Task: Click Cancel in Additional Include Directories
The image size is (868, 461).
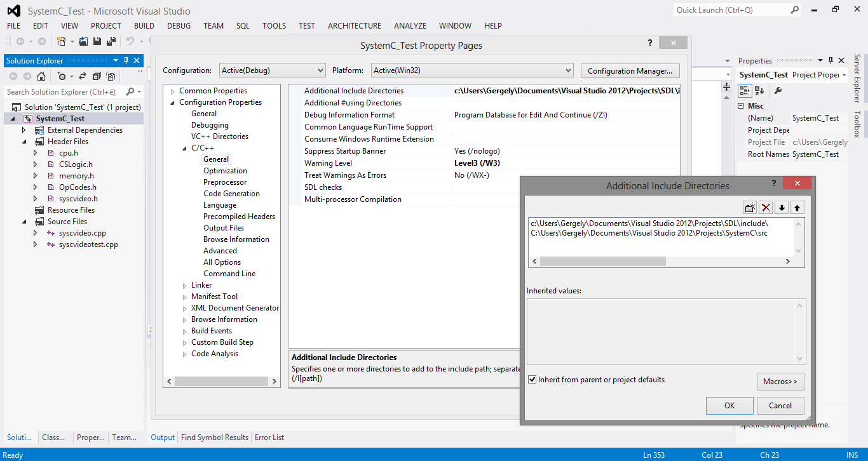Action: (780, 406)
